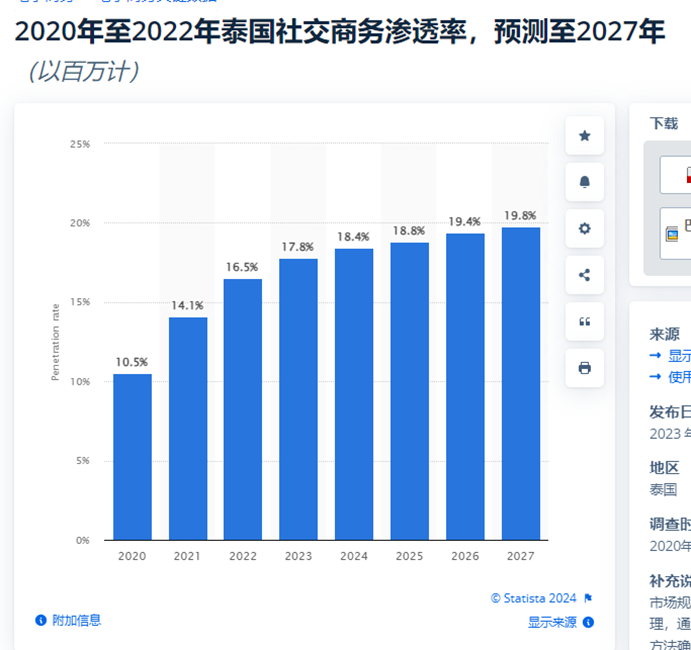Click the quotation mark citation icon

[584, 321]
